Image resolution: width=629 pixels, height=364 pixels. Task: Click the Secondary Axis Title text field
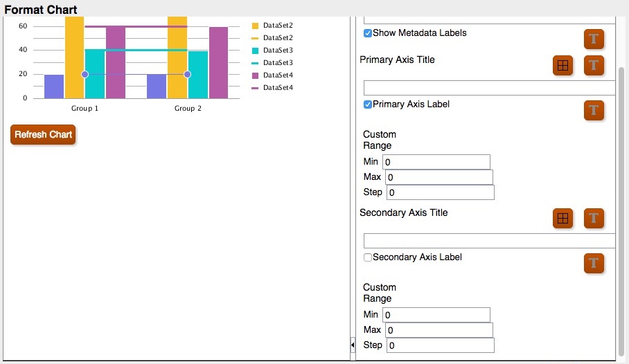(489, 241)
